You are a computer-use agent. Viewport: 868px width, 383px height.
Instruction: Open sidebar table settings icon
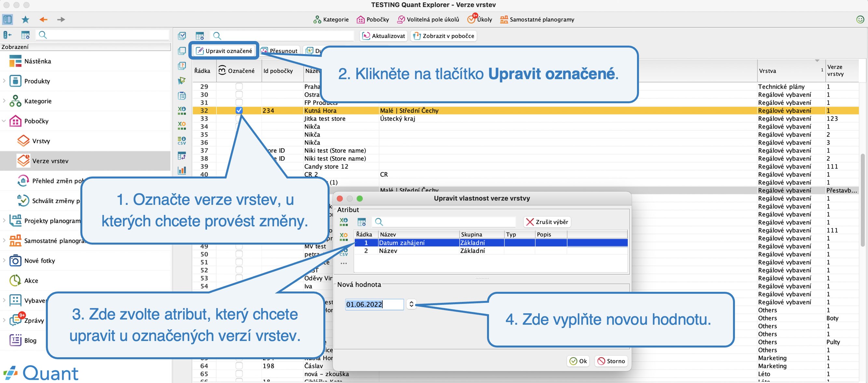pos(25,35)
